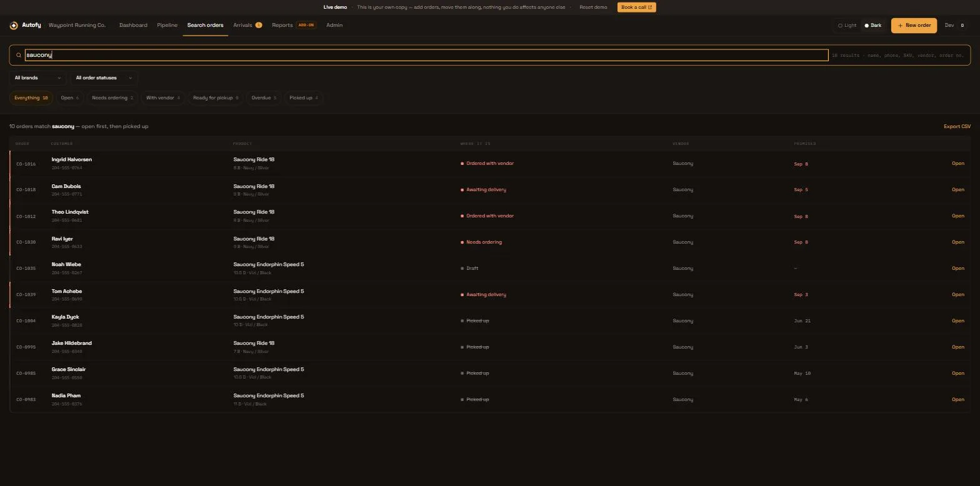The image size is (980, 486).
Task: Click the Waypoint Running Co. store name
Action: [77, 26]
